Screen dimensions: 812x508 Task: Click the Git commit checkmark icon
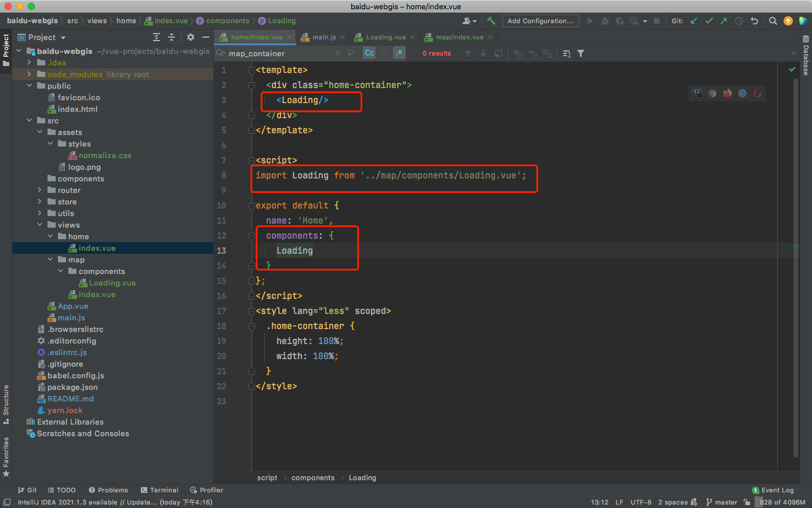(x=709, y=21)
